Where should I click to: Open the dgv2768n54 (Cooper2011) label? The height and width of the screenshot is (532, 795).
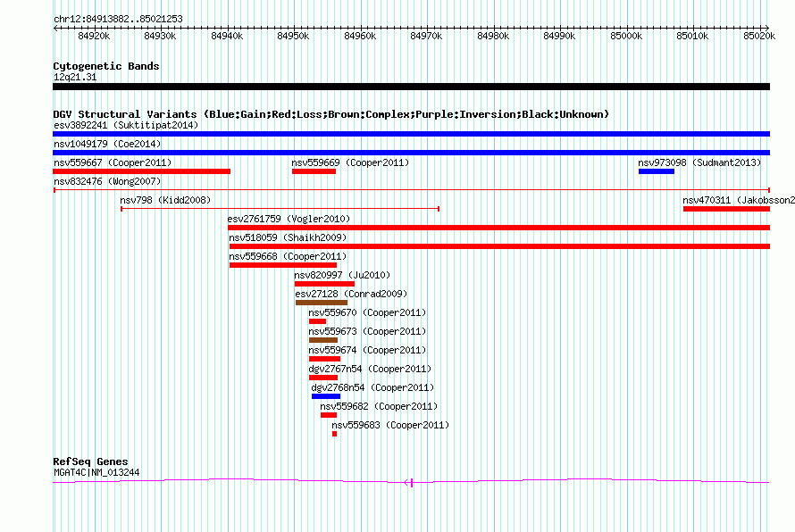tap(372, 387)
